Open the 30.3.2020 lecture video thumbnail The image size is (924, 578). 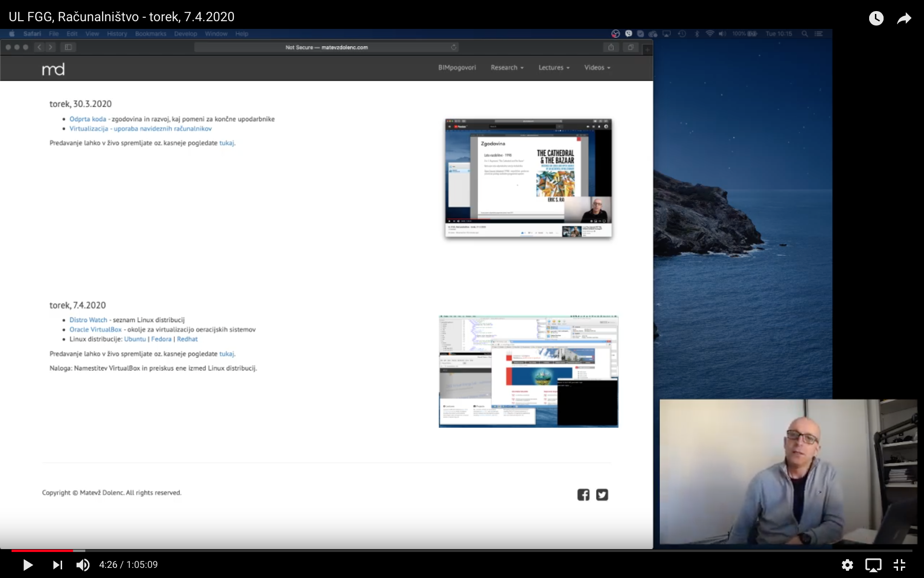tap(528, 178)
